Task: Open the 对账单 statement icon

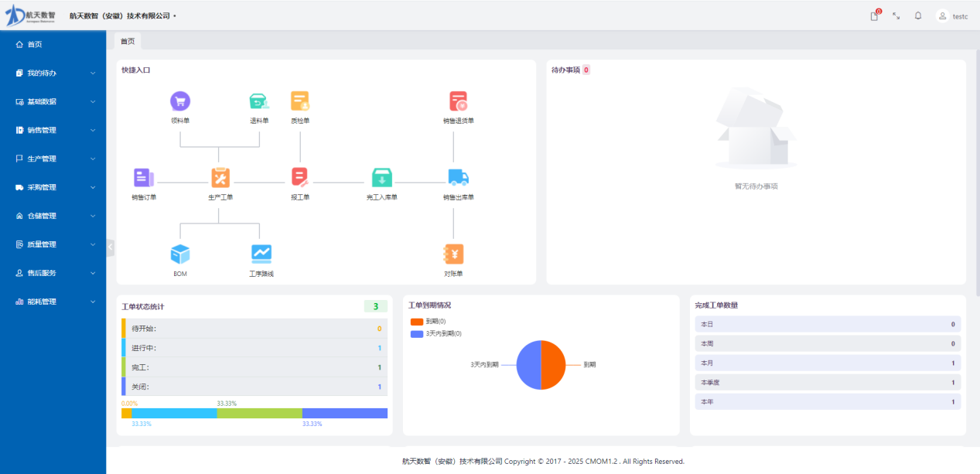Action: click(453, 254)
